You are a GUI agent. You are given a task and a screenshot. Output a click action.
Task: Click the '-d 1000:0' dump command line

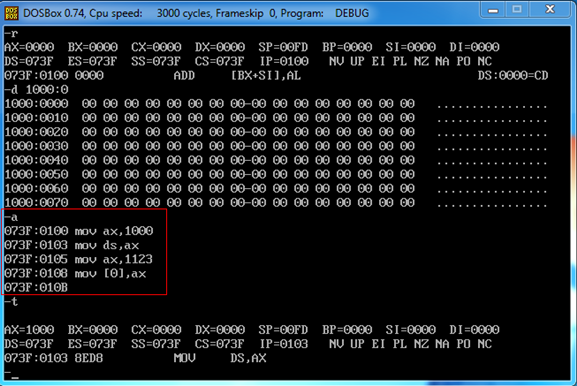[36, 90]
